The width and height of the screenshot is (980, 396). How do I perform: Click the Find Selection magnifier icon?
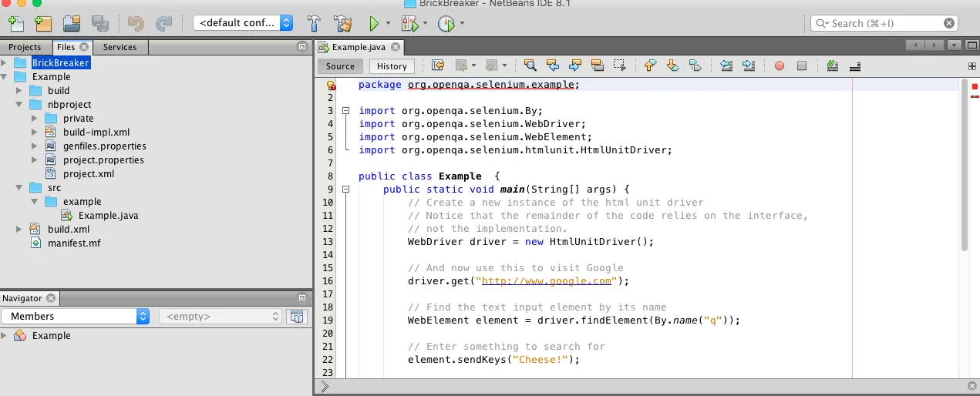[530, 65]
